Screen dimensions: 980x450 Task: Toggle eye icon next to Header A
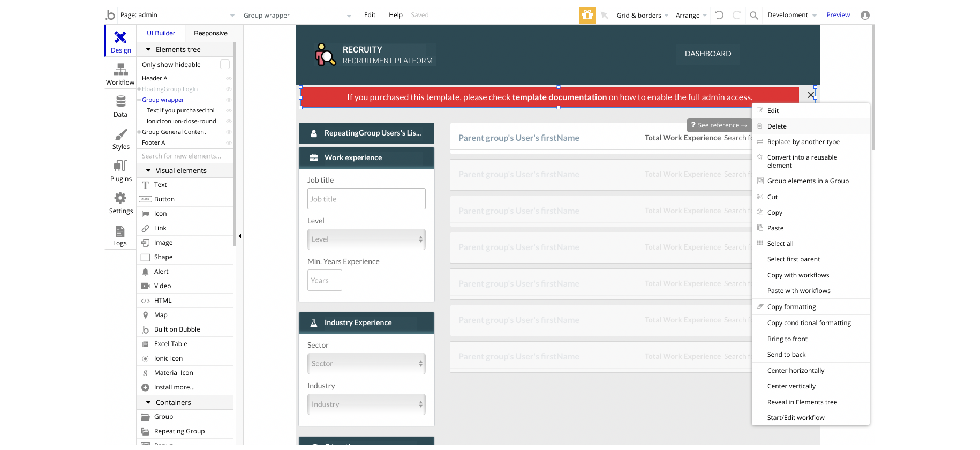point(229,78)
